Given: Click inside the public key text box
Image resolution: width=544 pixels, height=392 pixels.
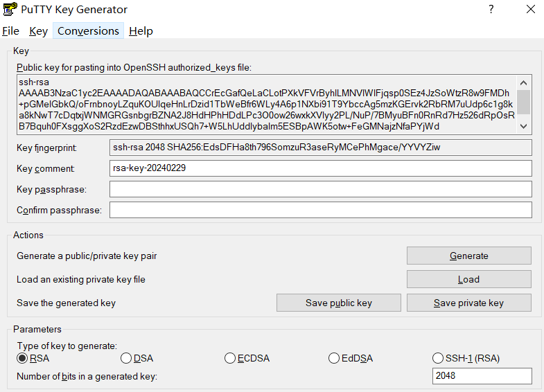Looking at the screenshot, I should click(267, 105).
